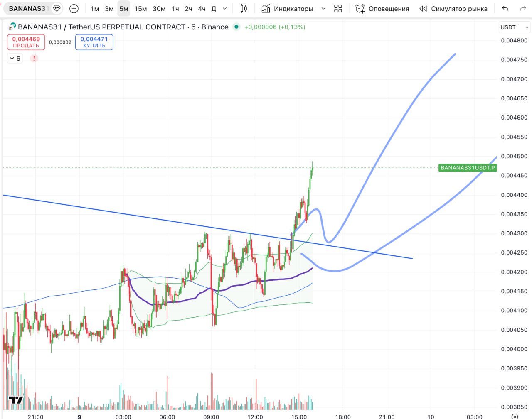This screenshot has height=419, width=532.
Task: Select the Д daily timeframe
Action: [214, 8]
